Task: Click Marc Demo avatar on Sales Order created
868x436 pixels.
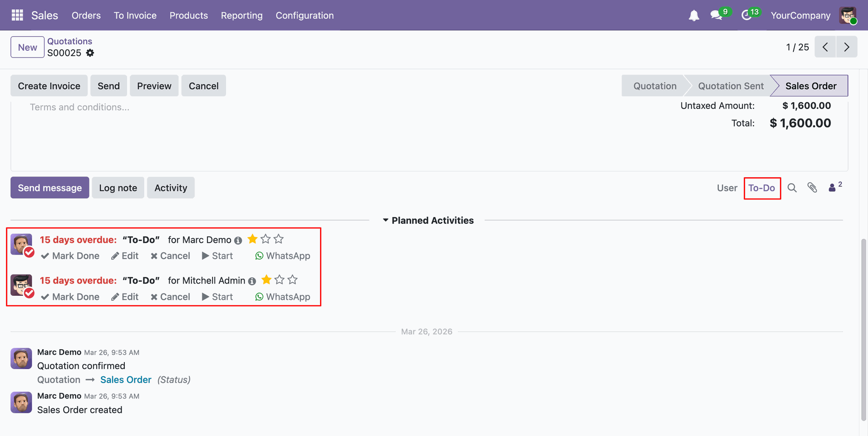Action: coord(21,403)
